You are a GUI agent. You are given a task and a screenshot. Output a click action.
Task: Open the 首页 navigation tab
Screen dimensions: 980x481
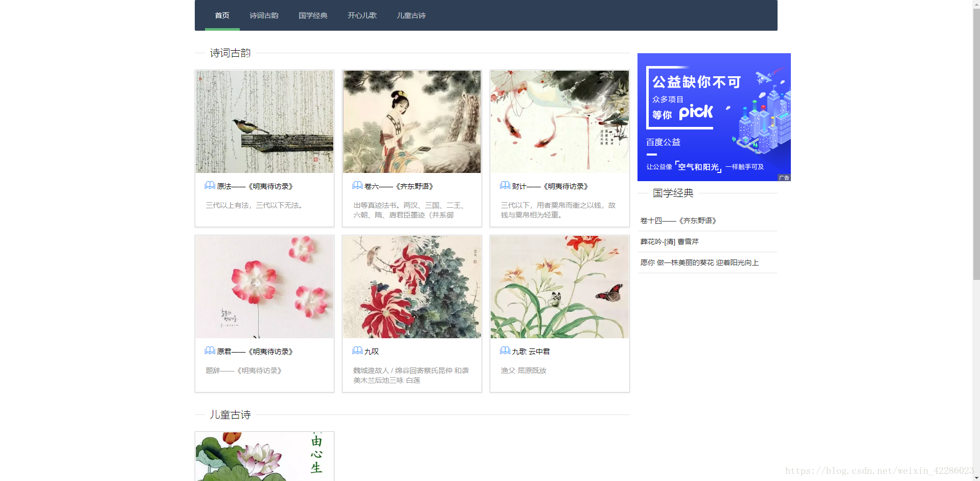coord(222,15)
